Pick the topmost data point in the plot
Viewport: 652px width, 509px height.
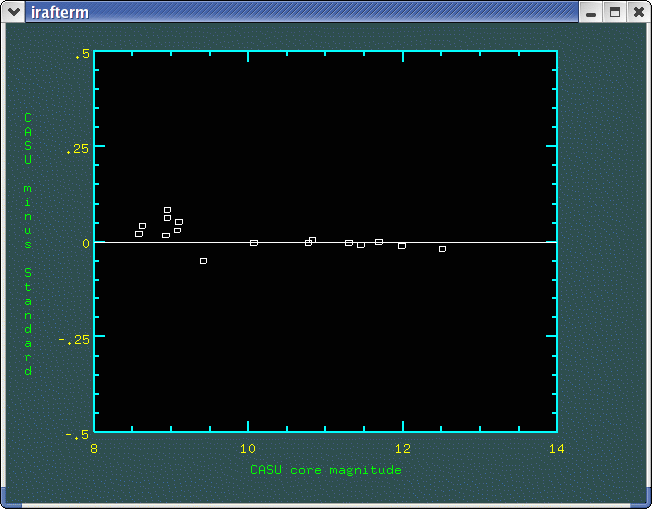pos(167,210)
